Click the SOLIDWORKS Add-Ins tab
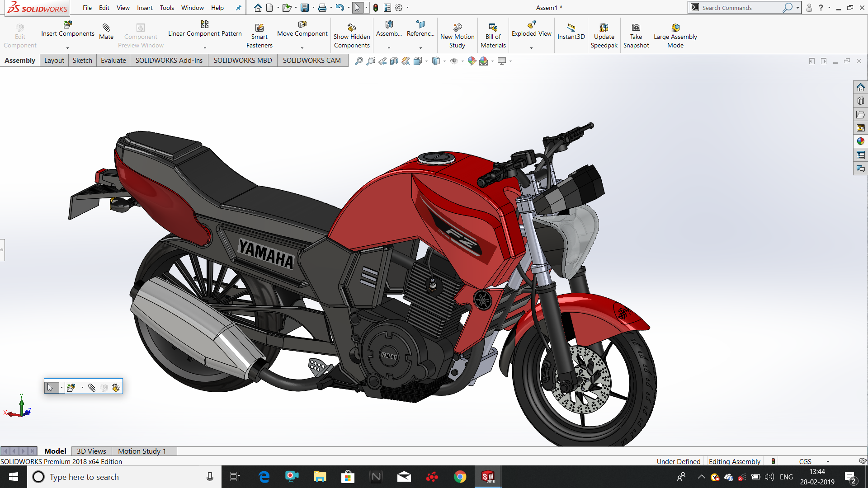The height and width of the screenshot is (488, 868). [x=169, y=60]
